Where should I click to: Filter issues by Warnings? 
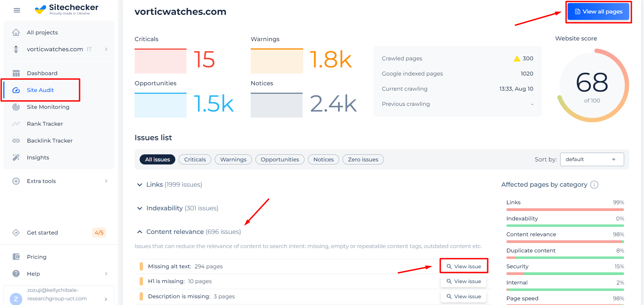click(233, 159)
